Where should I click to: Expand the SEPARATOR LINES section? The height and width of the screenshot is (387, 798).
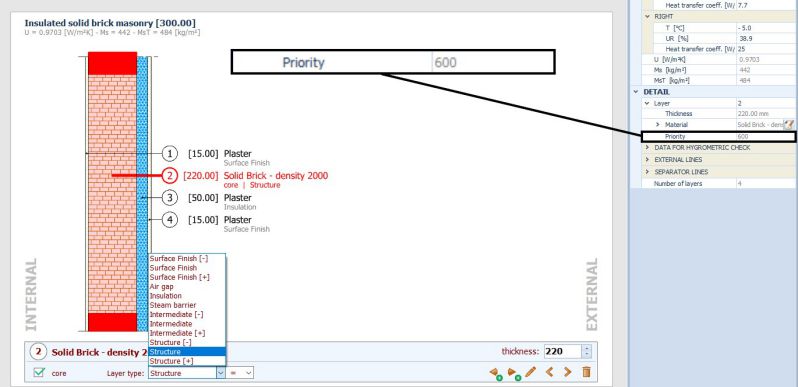point(647,172)
